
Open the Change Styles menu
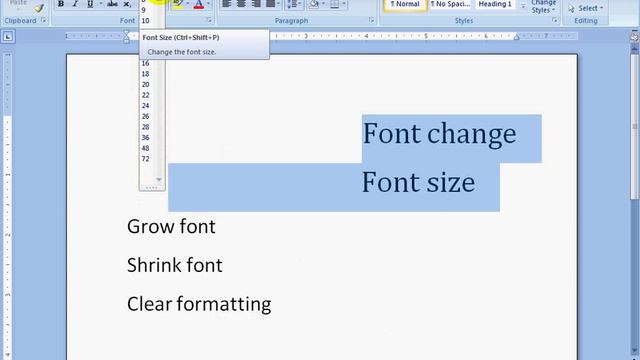coord(544,7)
